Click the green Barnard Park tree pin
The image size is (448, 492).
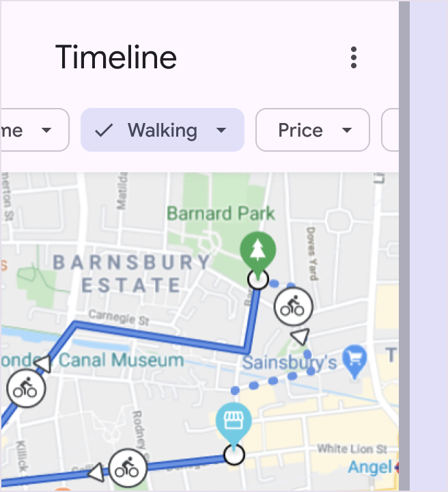[x=257, y=251]
